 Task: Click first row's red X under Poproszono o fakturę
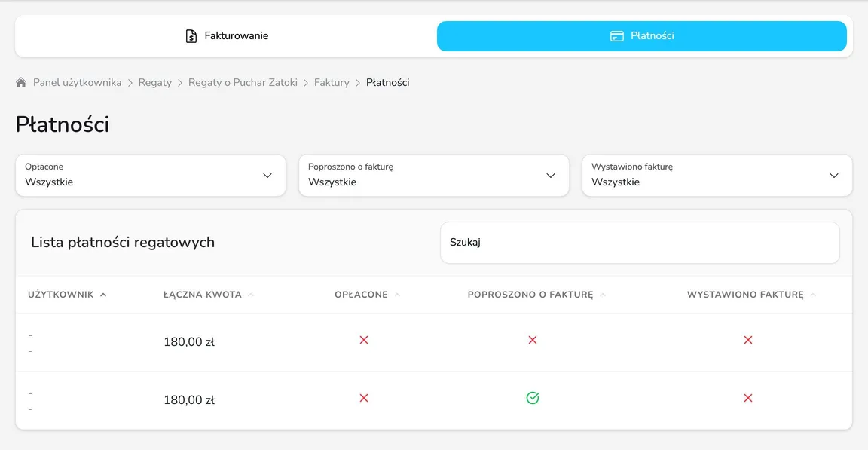click(x=533, y=340)
